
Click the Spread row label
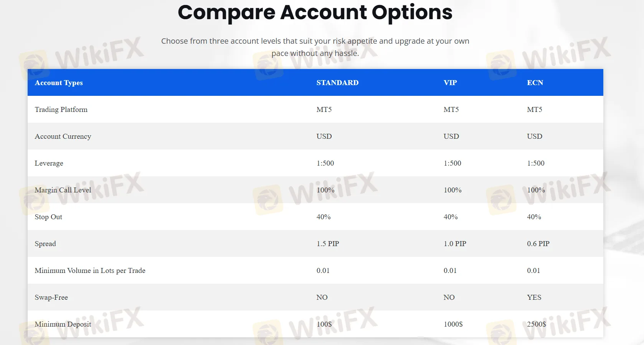[x=45, y=244]
